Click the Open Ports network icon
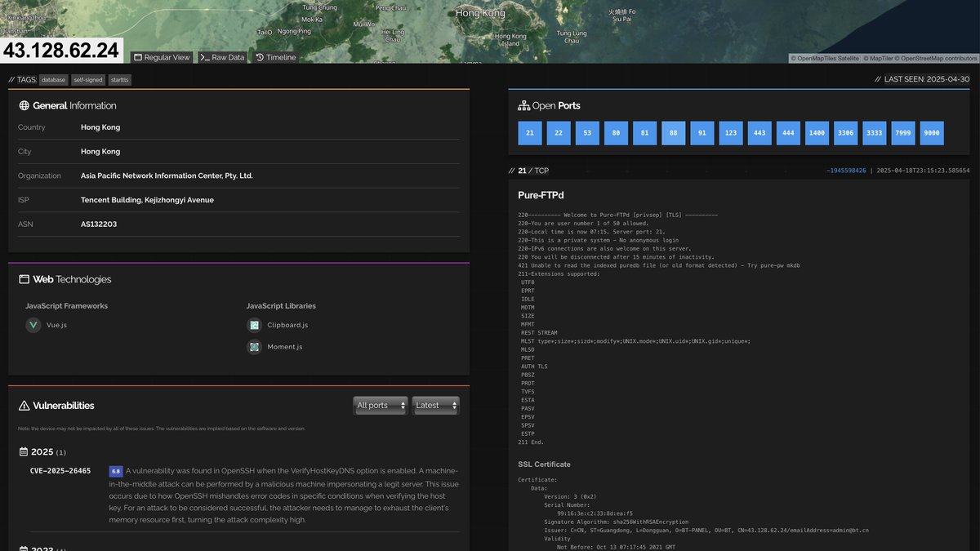Screen dimensions: 980x551 (x=523, y=105)
